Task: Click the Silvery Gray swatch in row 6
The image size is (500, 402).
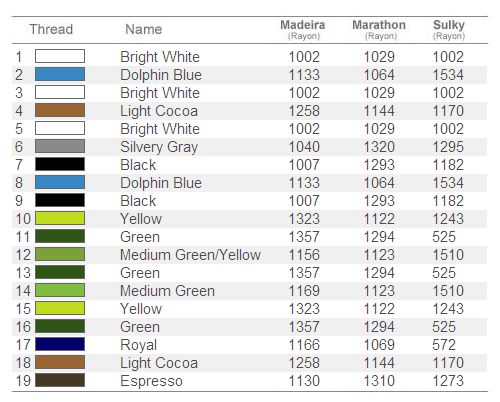Action: [x=60, y=146]
